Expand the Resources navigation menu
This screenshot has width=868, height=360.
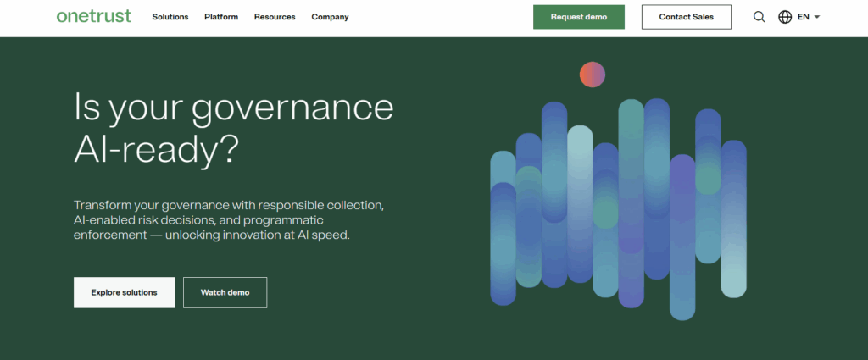tap(275, 17)
